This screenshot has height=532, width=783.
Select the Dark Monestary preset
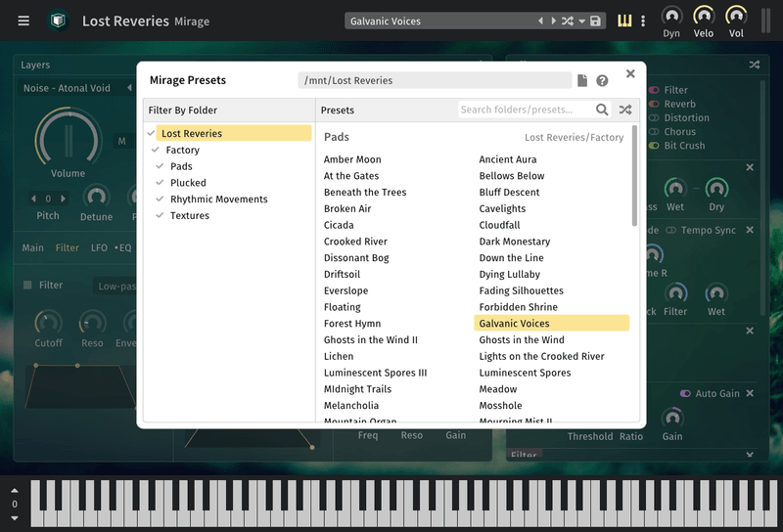tap(514, 242)
